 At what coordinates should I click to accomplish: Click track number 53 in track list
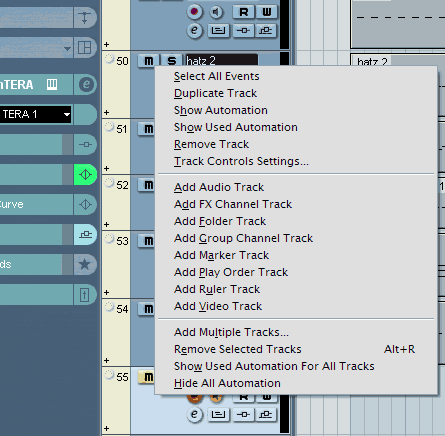click(x=122, y=241)
